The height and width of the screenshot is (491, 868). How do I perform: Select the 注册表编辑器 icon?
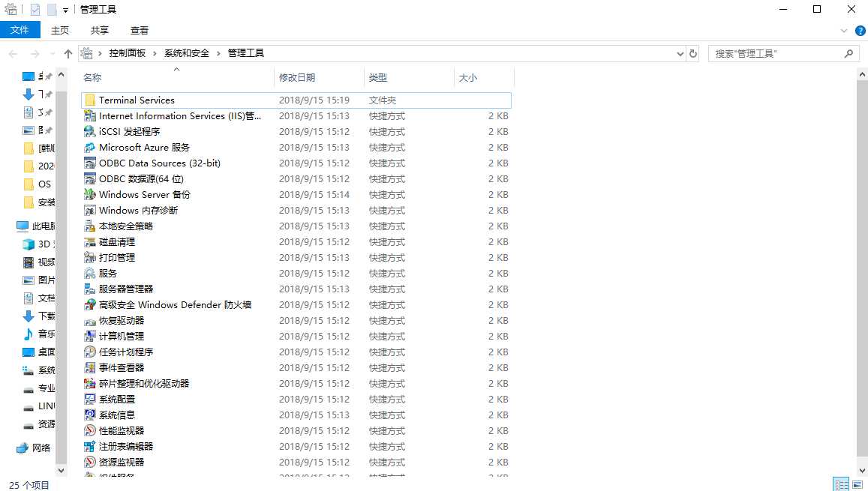coord(90,446)
